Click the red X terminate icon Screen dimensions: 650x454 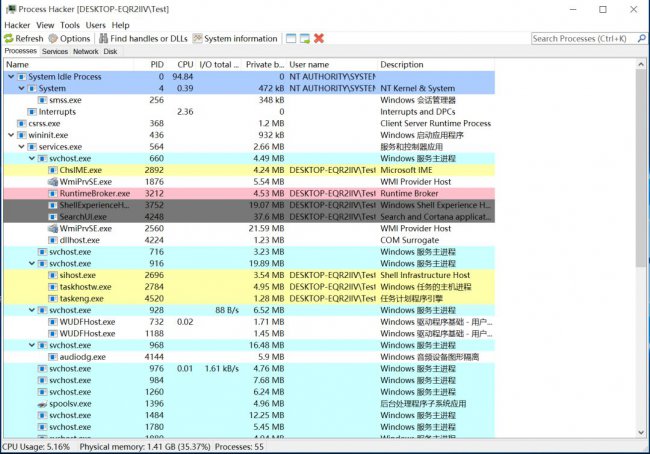click(x=319, y=39)
